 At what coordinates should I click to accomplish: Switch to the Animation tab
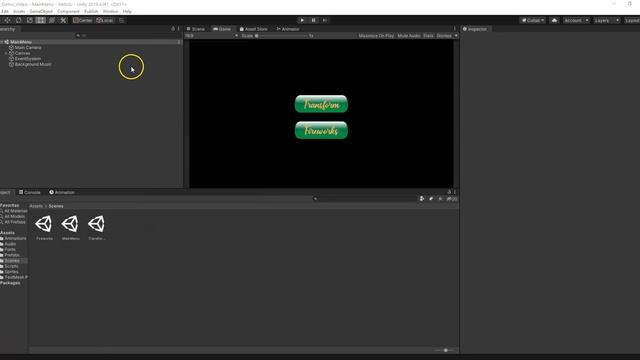(x=62, y=192)
